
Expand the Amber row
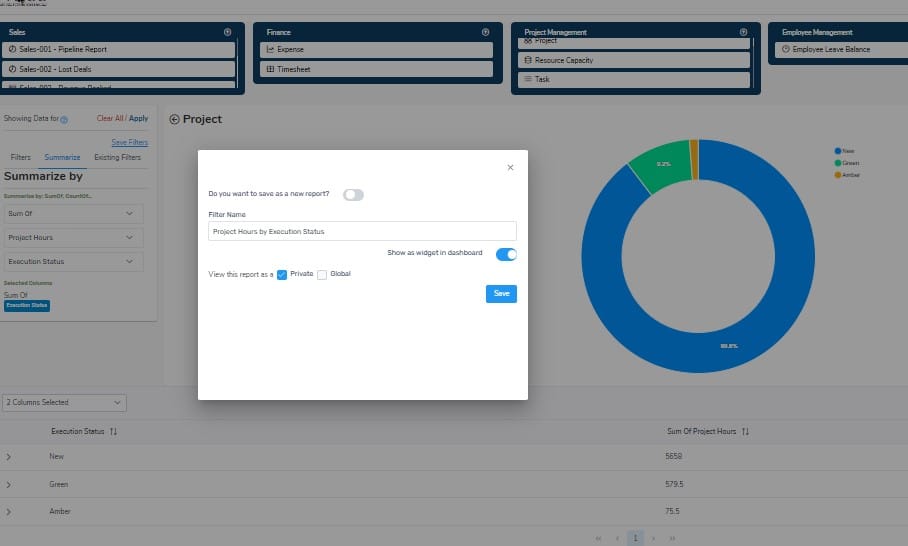point(8,512)
